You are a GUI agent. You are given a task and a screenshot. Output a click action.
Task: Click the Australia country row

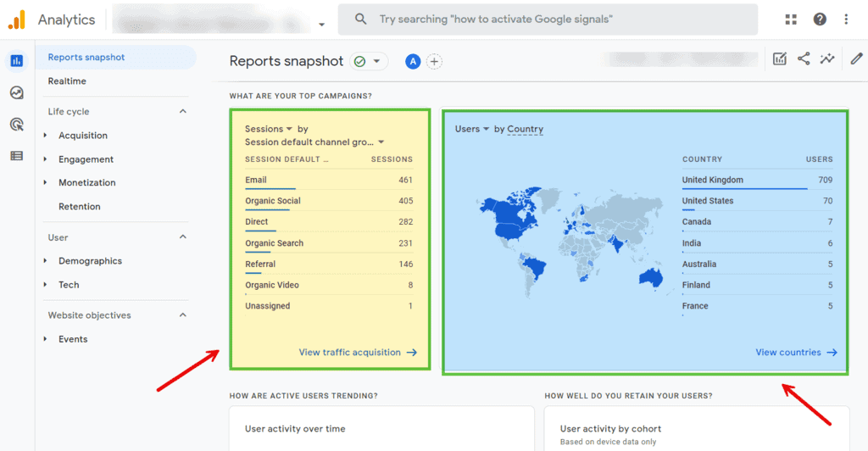(757, 264)
